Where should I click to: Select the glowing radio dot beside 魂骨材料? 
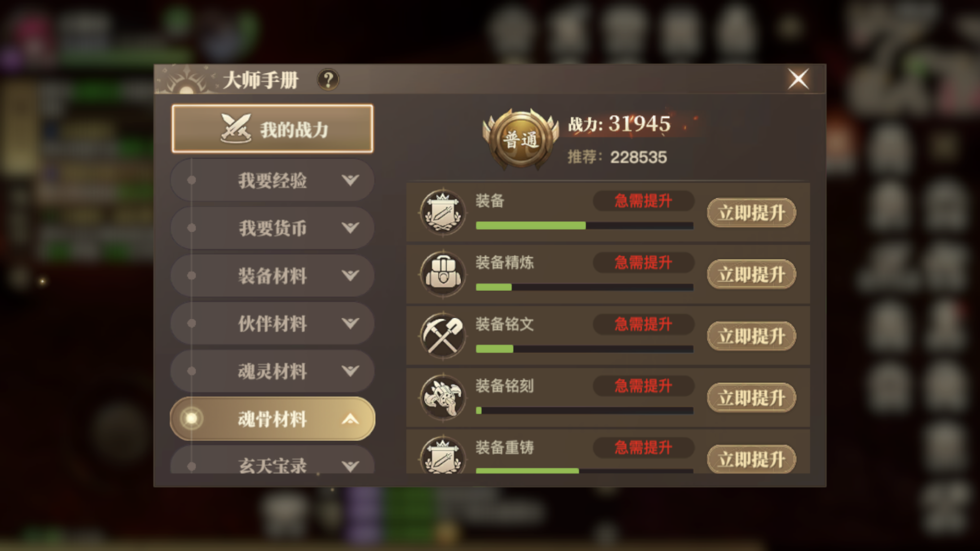tap(191, 418)
